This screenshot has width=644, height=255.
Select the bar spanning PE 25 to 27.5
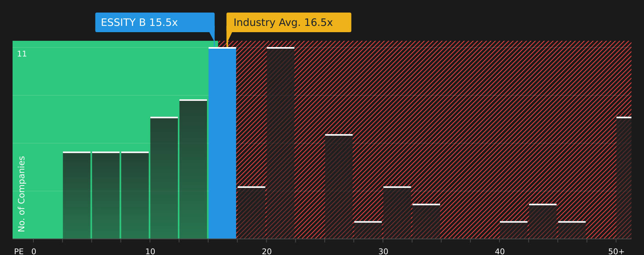[x=339, y=186]
